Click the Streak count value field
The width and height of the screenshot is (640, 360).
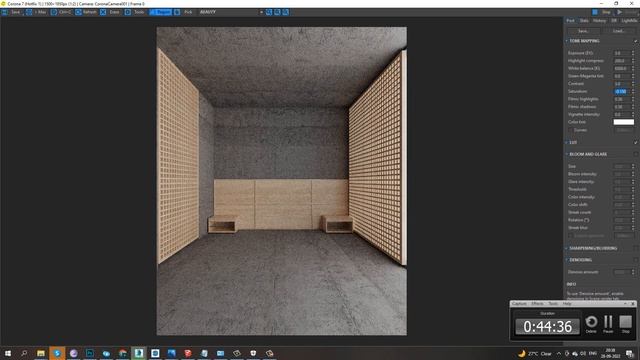click(x=622, y=212)
